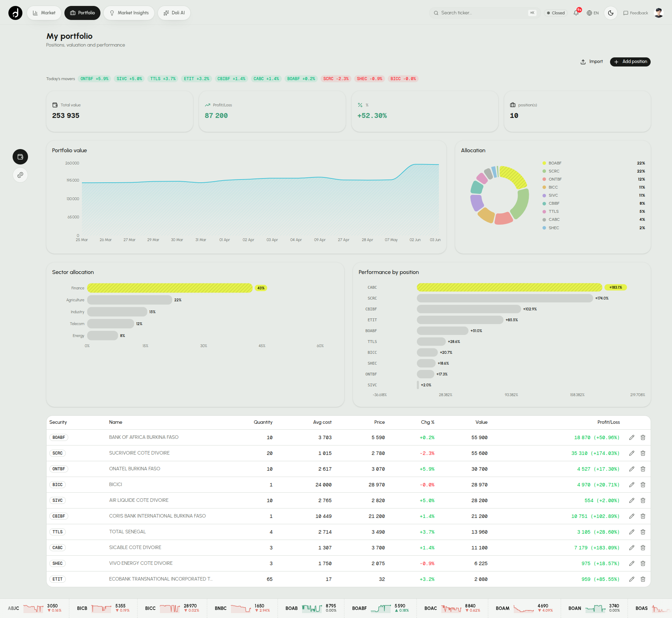Click the BICC -0.0% mover chip
Viewport: 672px width, 618px height.
point(403,79)
